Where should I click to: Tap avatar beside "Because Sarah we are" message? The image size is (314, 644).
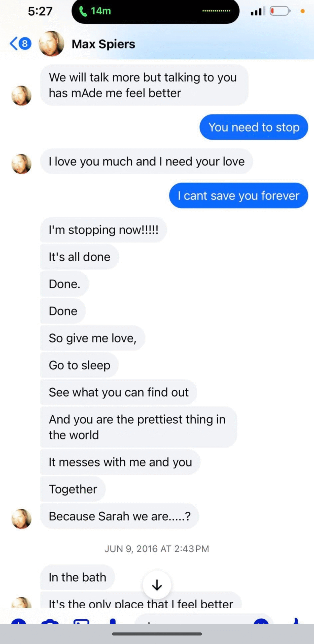click(x=21, y=518)
